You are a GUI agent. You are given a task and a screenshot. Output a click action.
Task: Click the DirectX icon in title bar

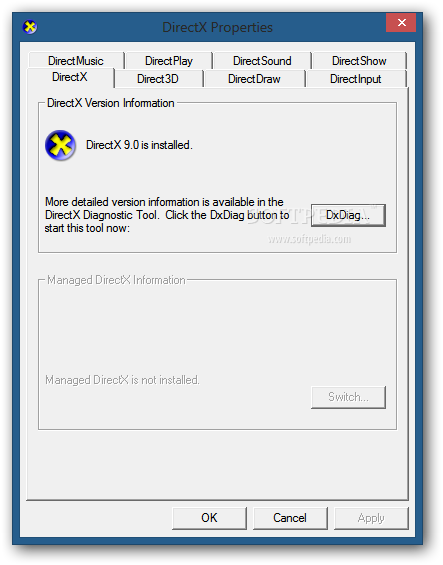click(x=30, y=27)
